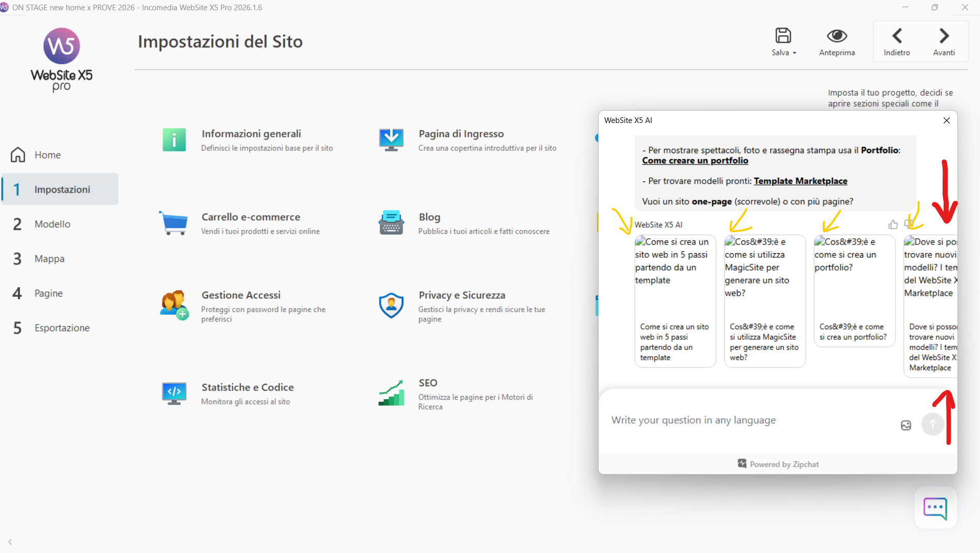Open Statistiche e Codice icon
The width and height of the screenshot is (980, 553).
point(174,393)
